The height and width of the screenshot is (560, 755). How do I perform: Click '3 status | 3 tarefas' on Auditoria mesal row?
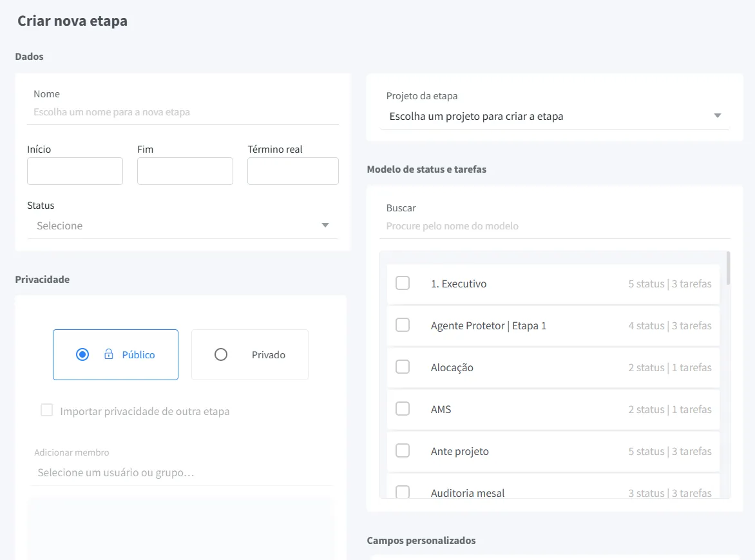[670, 493]
